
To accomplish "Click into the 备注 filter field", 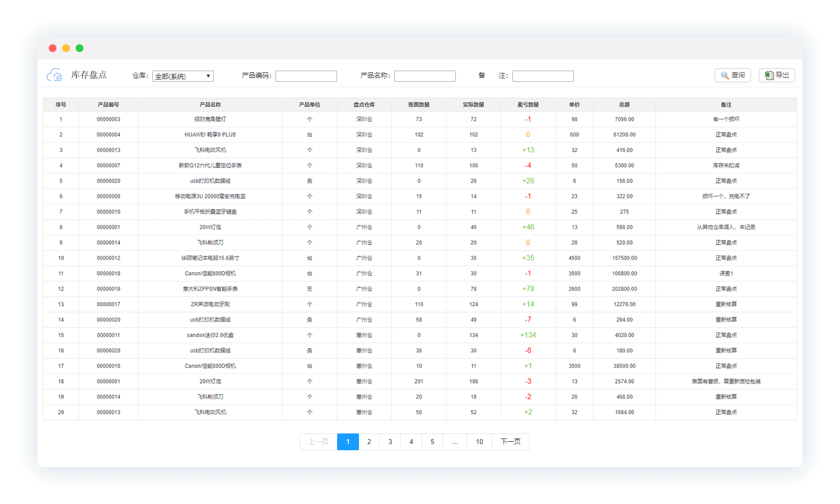I will 543,76.
